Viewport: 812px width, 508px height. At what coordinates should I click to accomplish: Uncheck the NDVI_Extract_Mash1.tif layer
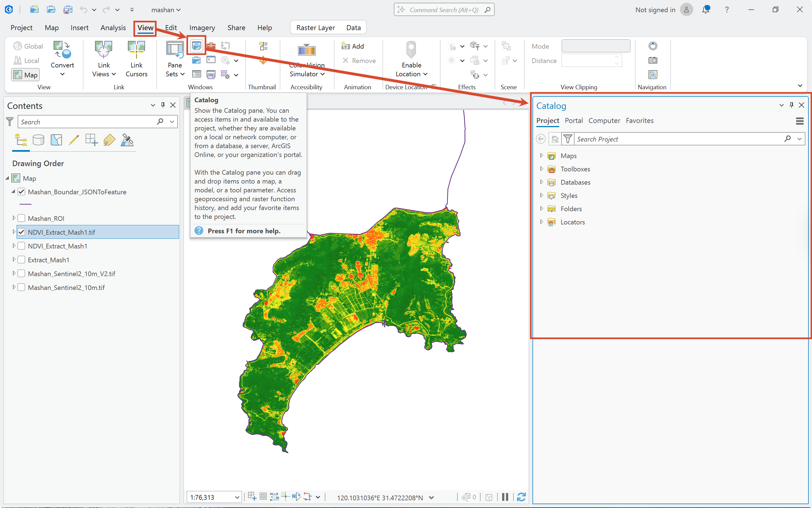coord(21,232)
